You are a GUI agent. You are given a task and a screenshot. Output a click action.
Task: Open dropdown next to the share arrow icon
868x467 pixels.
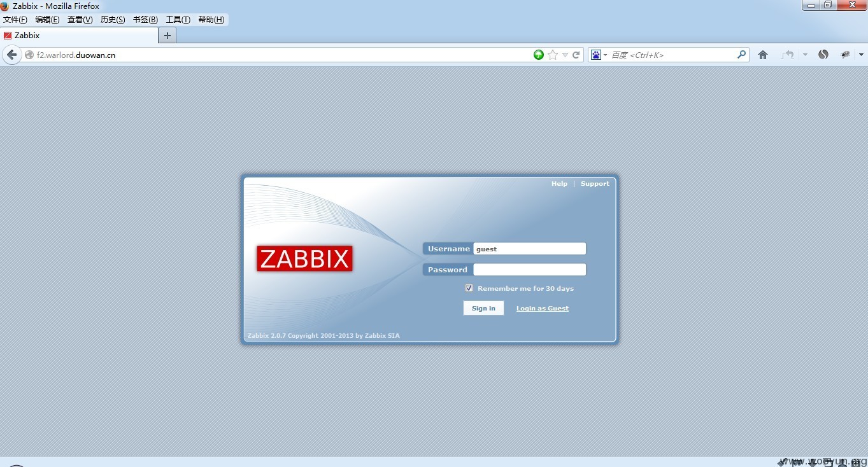tap(805, 55)
